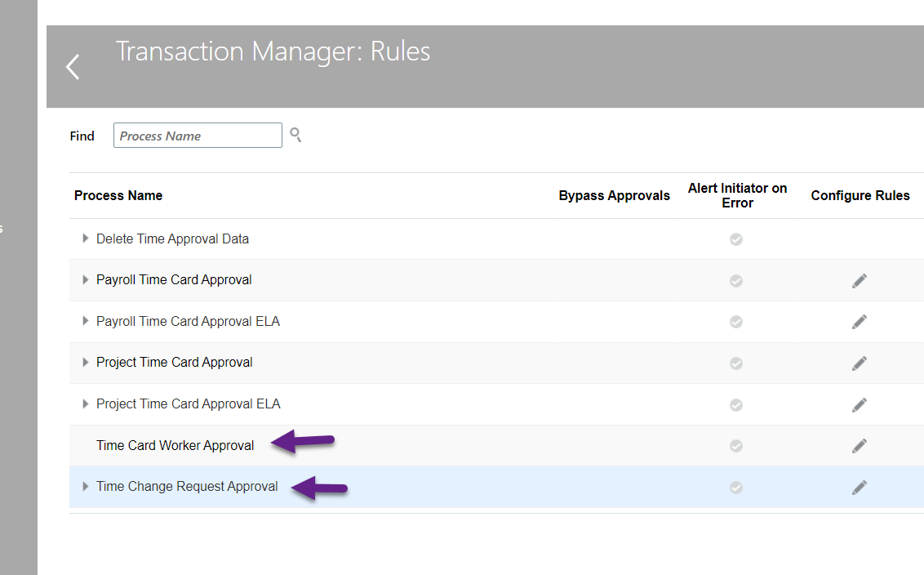924x575 pixels.
Task: Click the Process Name column header
Action: point(118,195)
